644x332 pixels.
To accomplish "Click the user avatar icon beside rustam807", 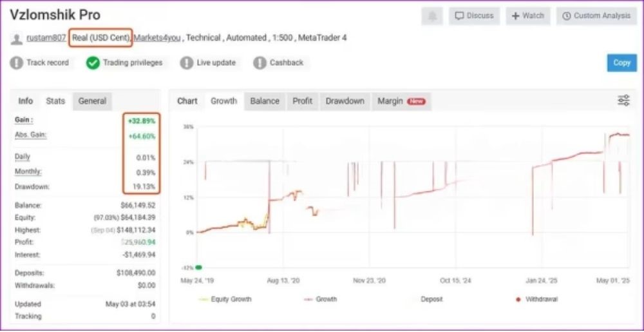I will (17, 39).
